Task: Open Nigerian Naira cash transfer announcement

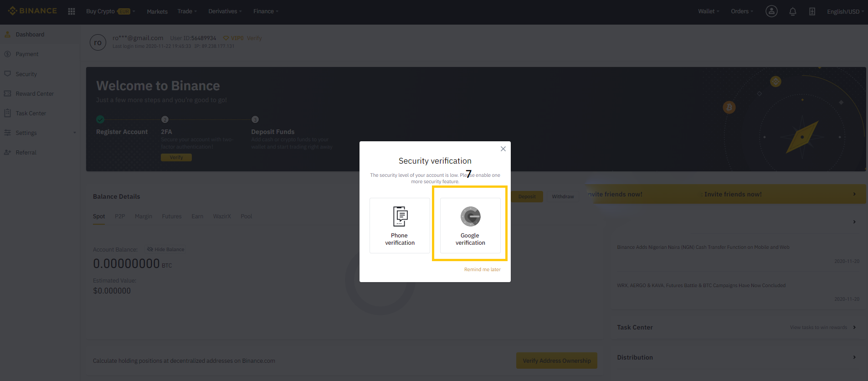Action: click(x=703, y=247)
